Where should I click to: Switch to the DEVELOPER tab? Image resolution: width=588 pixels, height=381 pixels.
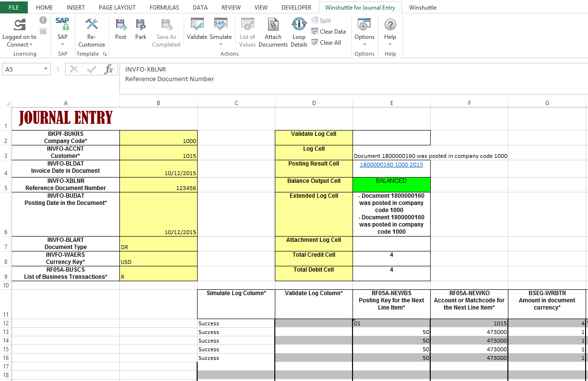296,8
